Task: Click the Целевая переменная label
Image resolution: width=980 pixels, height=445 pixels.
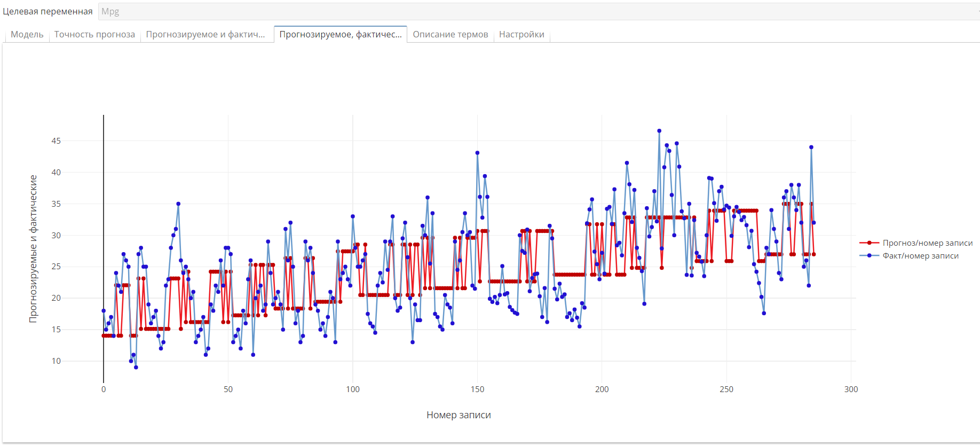Action: (48, 11)
